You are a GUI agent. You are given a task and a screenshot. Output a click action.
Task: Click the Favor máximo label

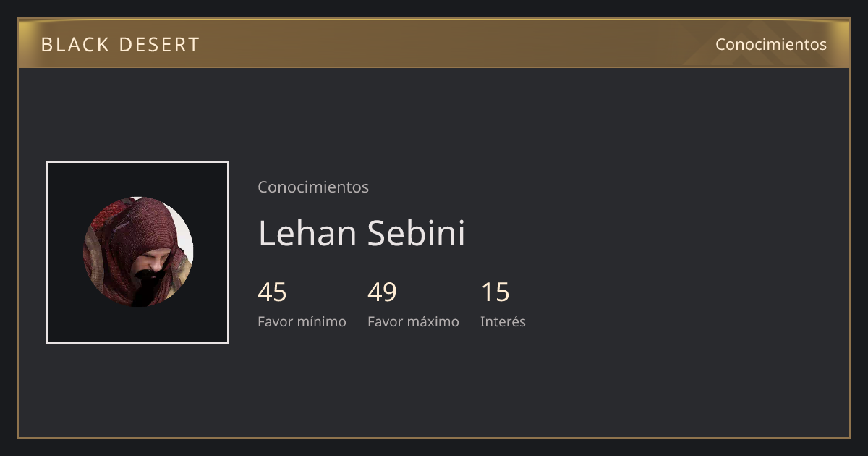[413, 321]
